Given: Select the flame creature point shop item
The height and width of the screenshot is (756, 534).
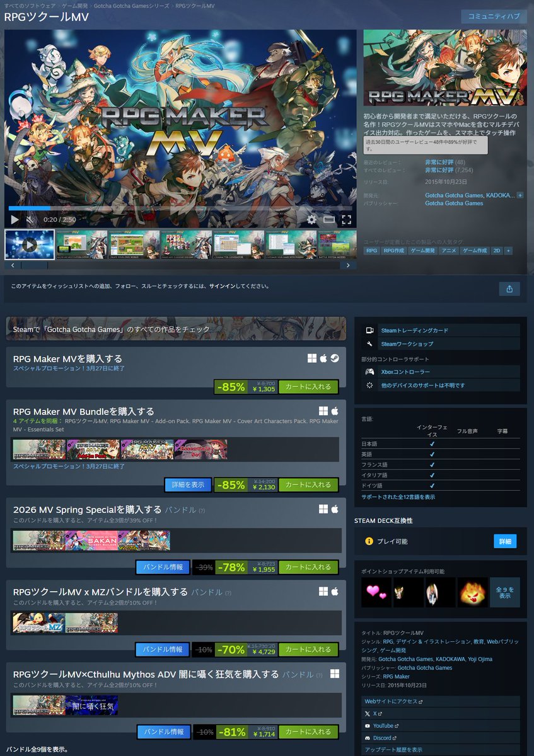Looking at the screenshot, I should [x=472, y=592].
